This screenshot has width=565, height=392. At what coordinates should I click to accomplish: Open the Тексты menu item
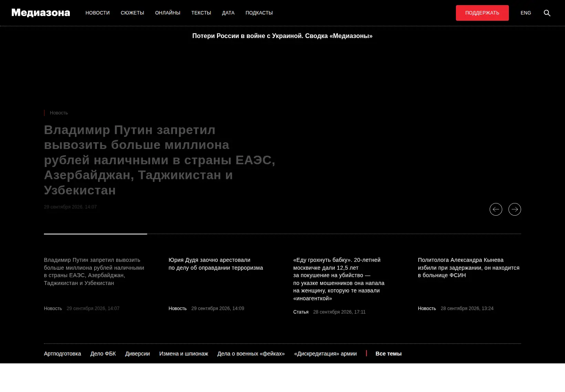201,13
